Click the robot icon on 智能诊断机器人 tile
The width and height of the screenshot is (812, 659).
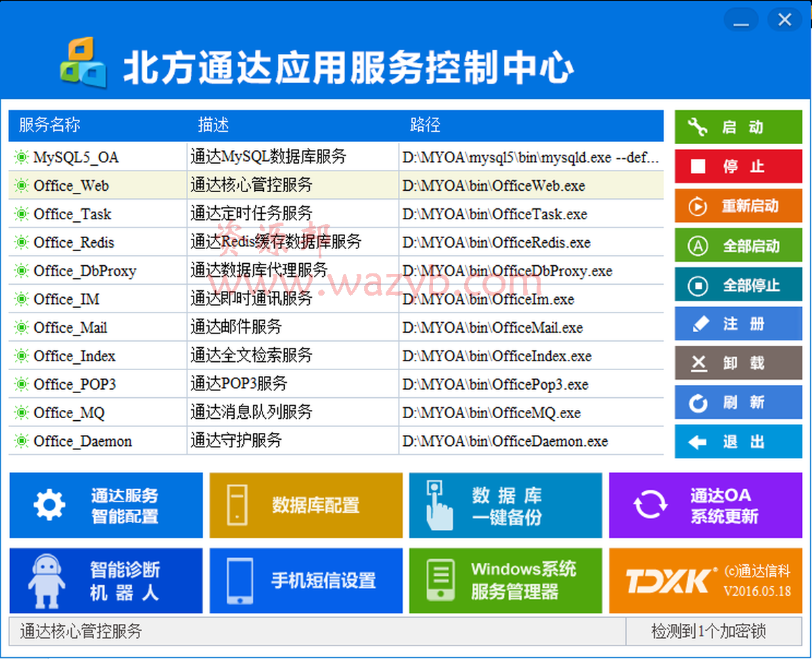click(46, 581)
